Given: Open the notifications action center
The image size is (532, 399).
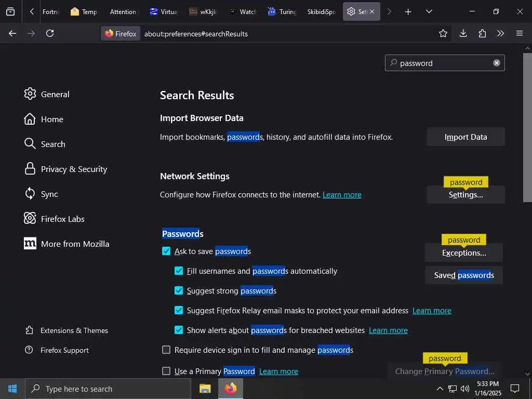Looking at the screenshot, I should (x=515, y=389).
